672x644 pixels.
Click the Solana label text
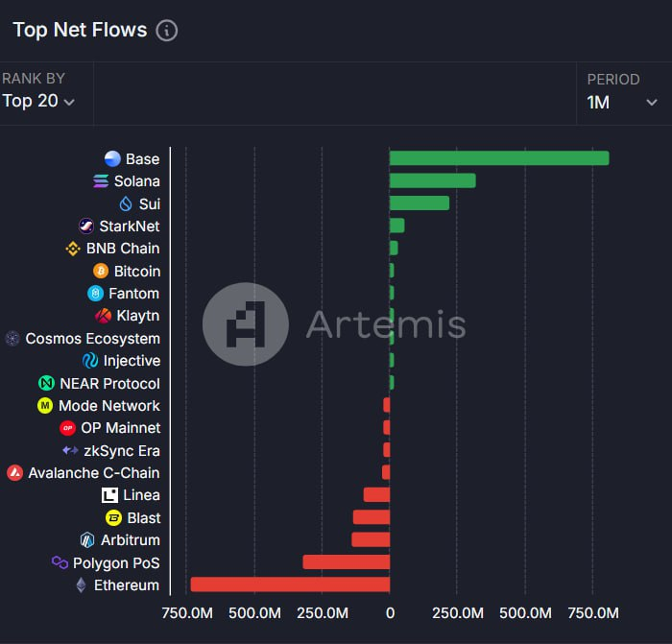[137, 181]
